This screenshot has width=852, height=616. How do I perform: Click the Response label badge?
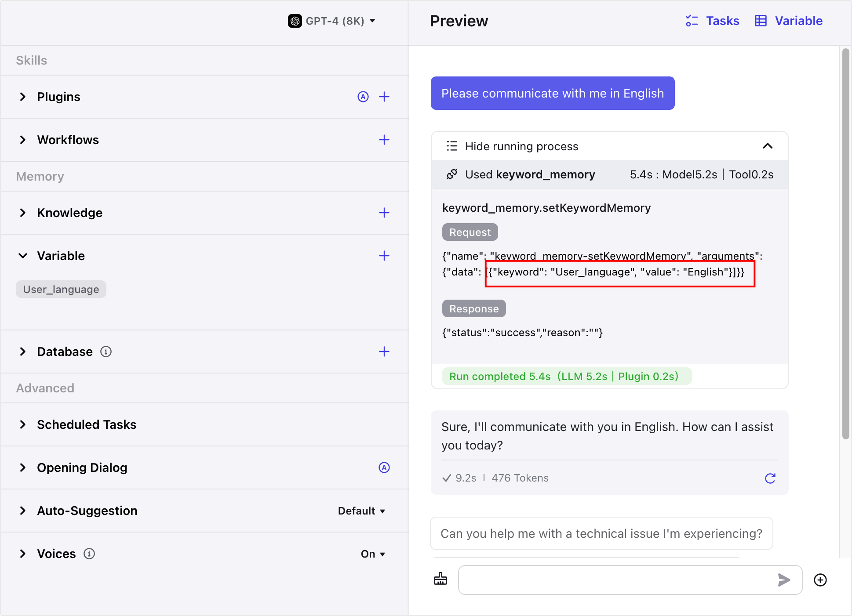click(474, 308)
